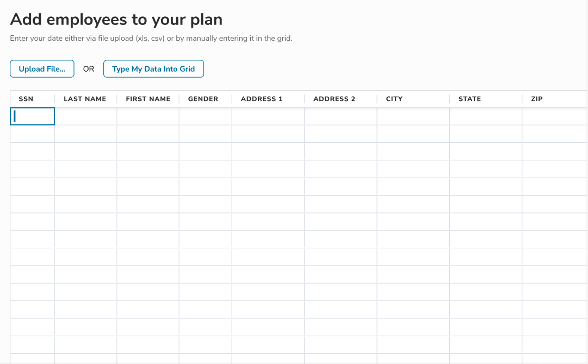
Task: Click the first-row GENDER cell
Action: 206,116
